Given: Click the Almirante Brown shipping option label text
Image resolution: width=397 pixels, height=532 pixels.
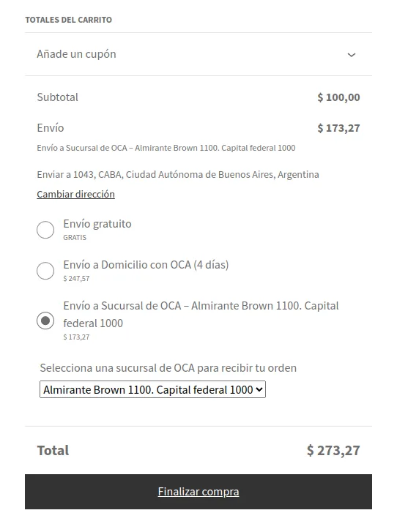Looking at the screenshot, I should tap(201, 314).
